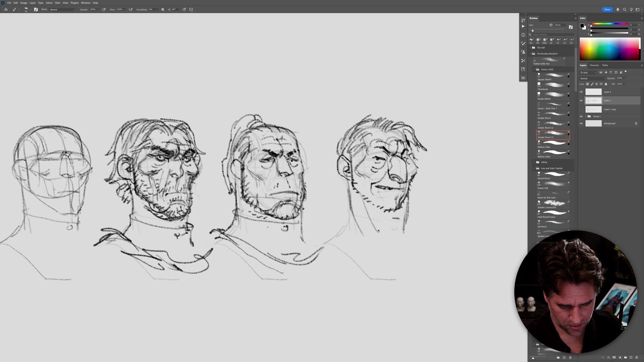This screenshot has height=362, width=644.
Task: Expand Group 1 in the Layers panel
Action: [x=586, y=116]
